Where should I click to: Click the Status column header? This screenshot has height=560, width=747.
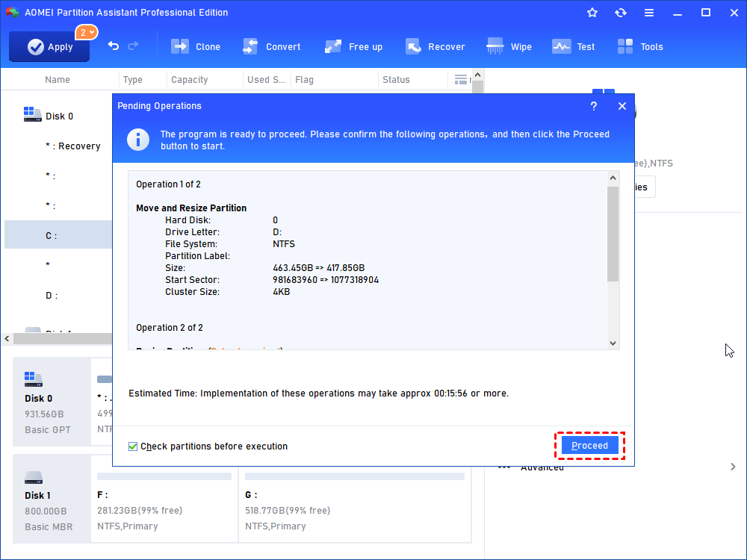396,80
